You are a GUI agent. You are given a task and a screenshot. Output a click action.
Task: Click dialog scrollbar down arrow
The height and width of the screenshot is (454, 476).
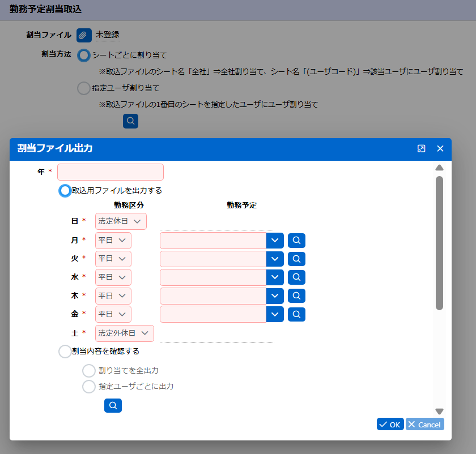pos(439,411)
